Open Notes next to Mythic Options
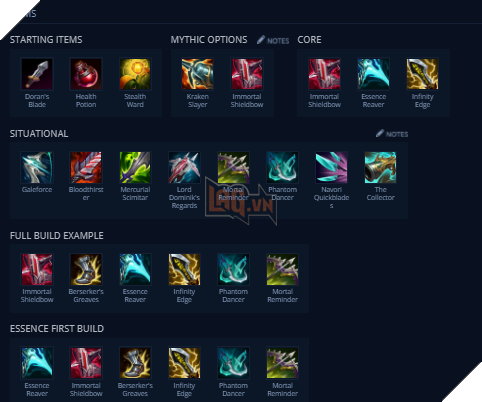 [x=273, y=40]
